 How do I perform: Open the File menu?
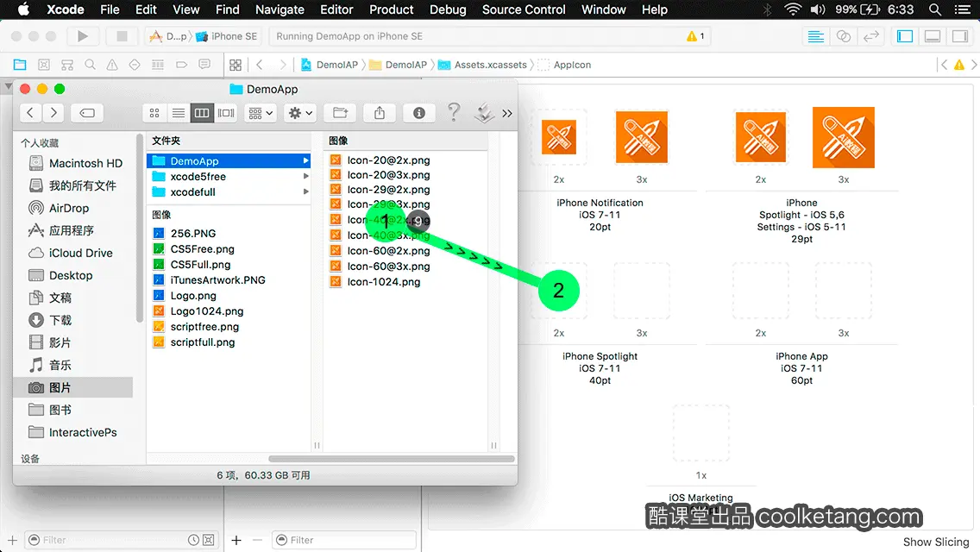[110, 9]
